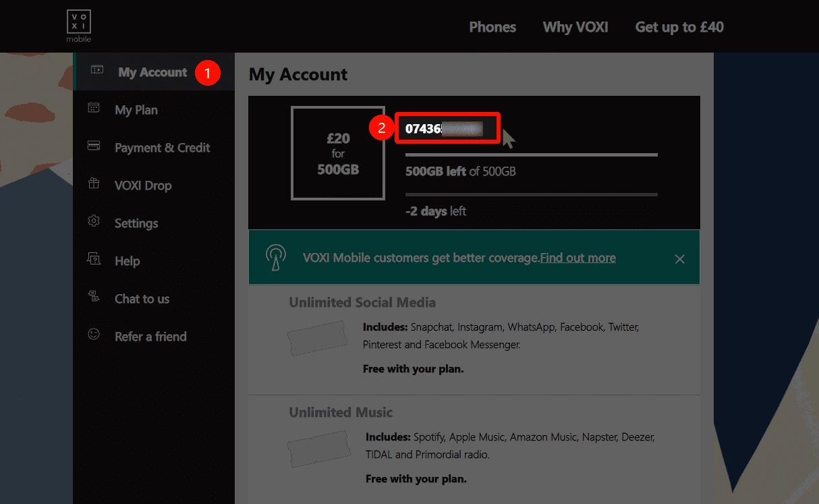The image size is (819, 504).
Task: Click the VOXI Drop gift icon
Action: [94, 184]
